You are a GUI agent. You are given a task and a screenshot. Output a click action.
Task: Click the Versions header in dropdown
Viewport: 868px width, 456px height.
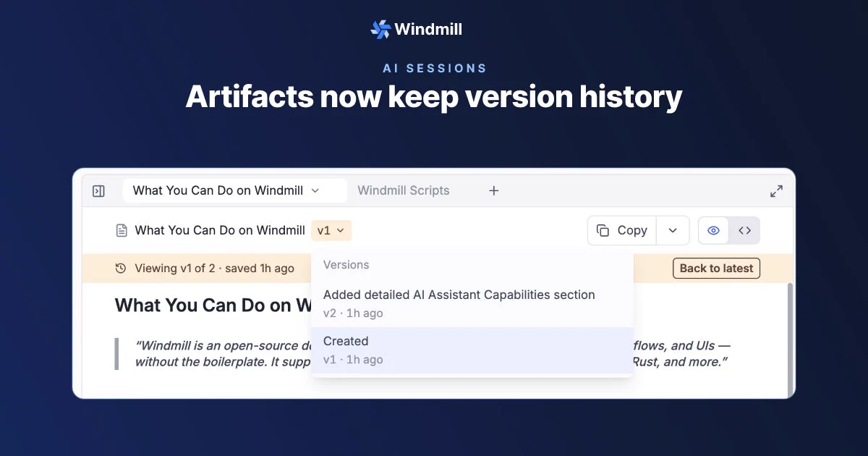[346, 265]
